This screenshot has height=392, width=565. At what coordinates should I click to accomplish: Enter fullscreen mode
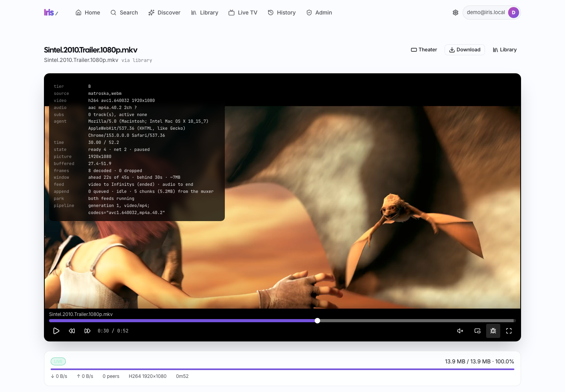tap(509, 331)
